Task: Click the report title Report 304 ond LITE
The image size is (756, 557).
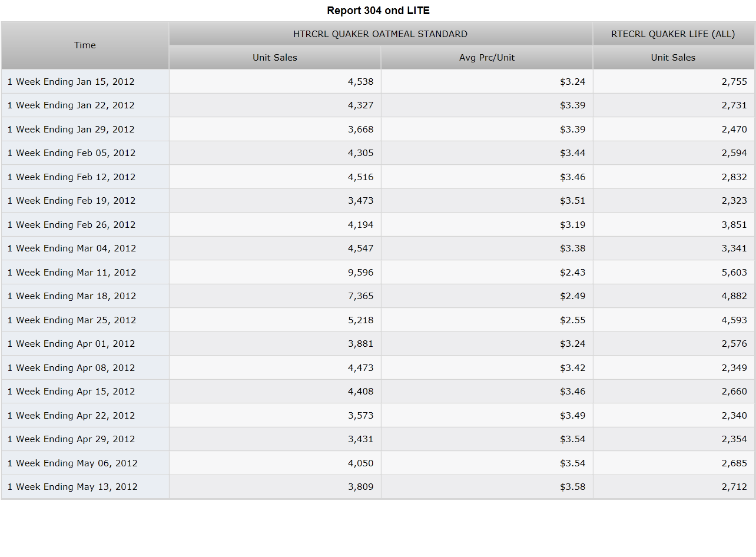Action: tap(379, 11)
